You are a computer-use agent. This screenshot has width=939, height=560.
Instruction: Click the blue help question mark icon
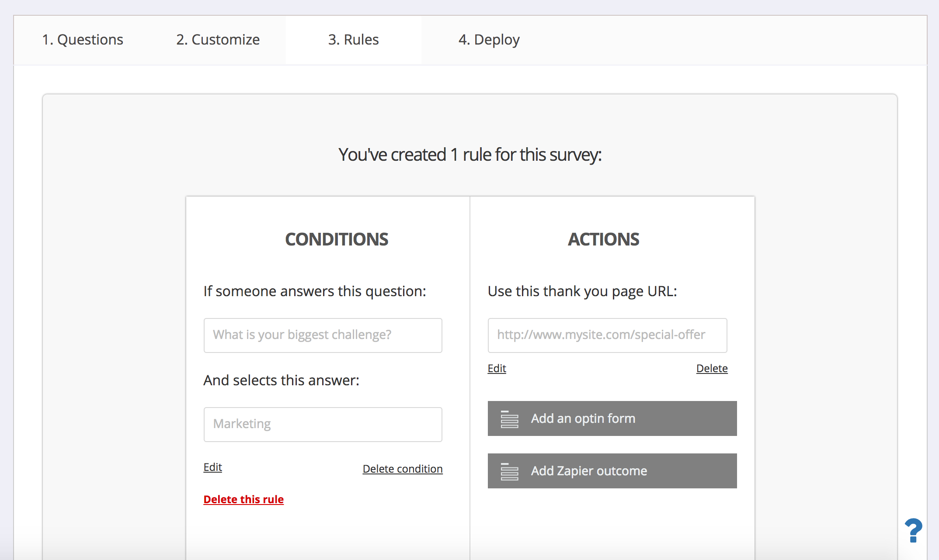tap(913, 530)
